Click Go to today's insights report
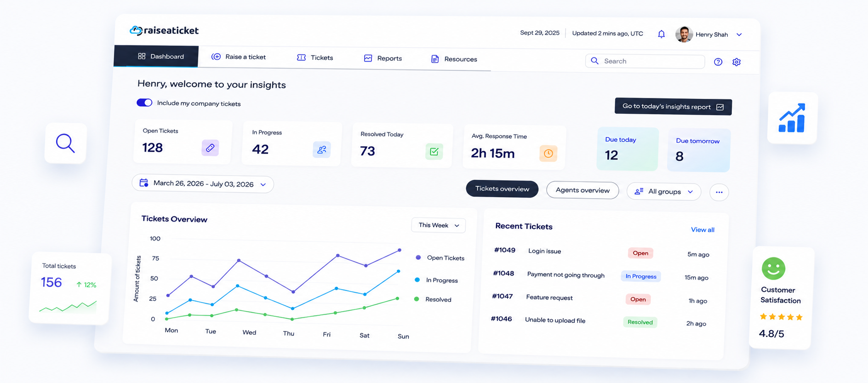This screenshot has width=868, height=383. click(673, 107)
